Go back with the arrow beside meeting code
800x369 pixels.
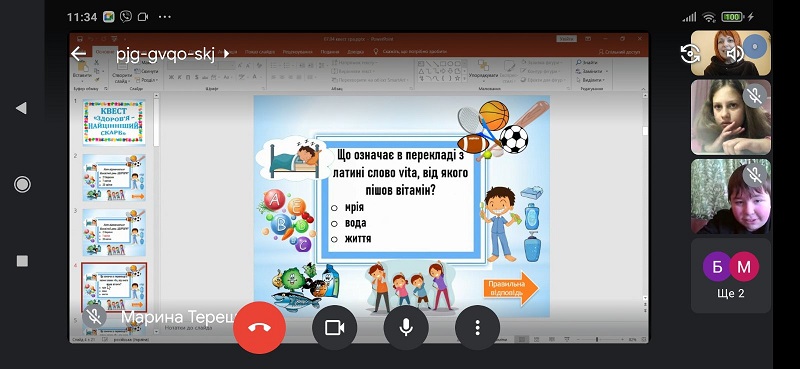tap(78, 54)
